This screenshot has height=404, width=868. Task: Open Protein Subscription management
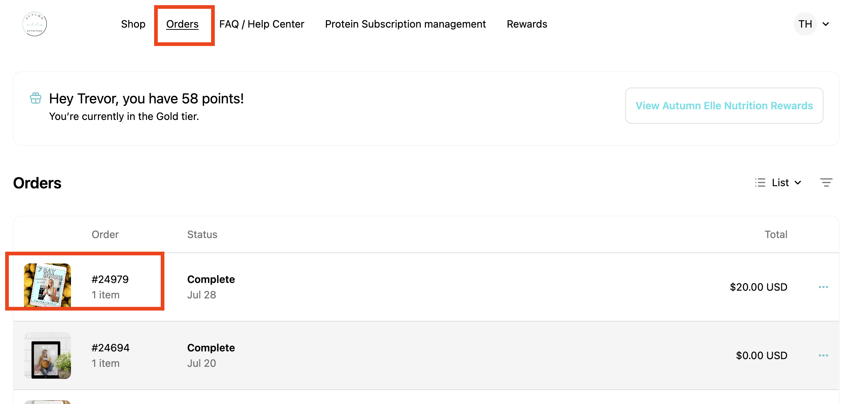(405, 24)
